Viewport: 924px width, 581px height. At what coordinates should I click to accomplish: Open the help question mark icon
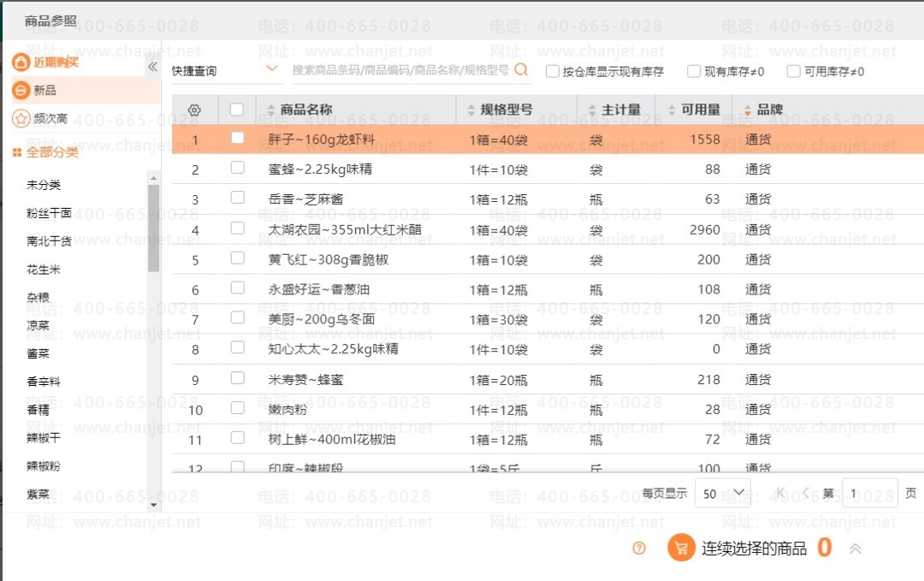click(x=639, y=548)
